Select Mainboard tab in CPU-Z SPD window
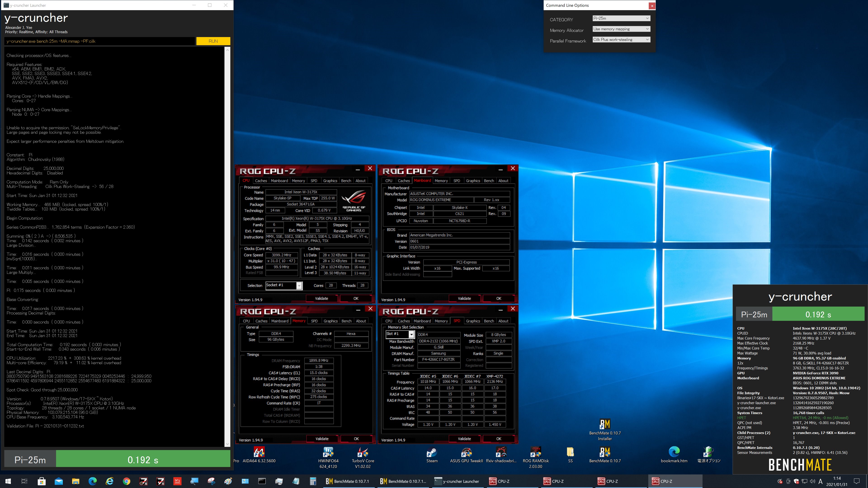This screenshot has width=868, height=488. coord(422,321)
